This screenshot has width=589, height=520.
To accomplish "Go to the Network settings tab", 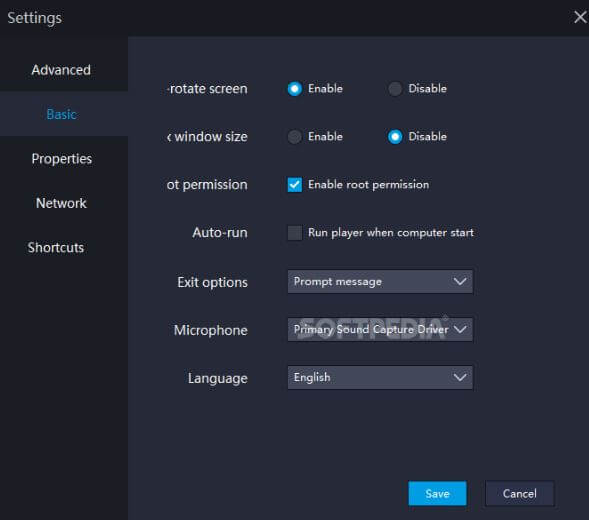I will (x=61, y=203).
